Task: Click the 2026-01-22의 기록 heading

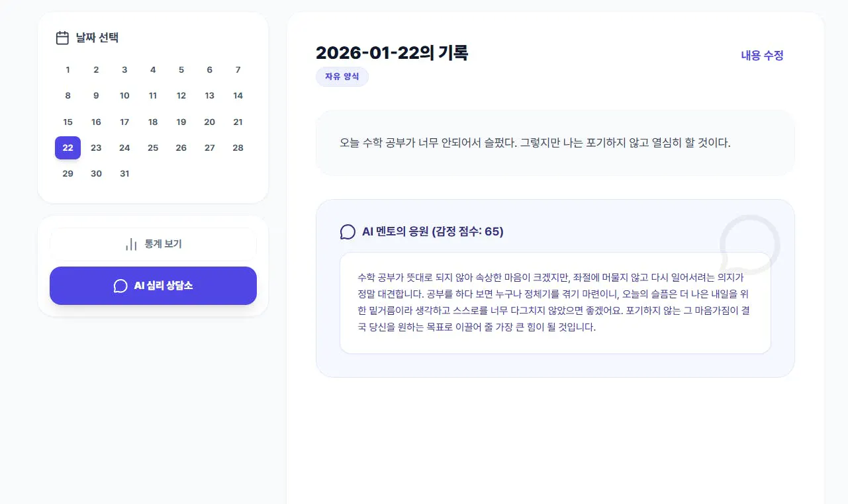Action: pyautogui.click(x=392, y=53)
